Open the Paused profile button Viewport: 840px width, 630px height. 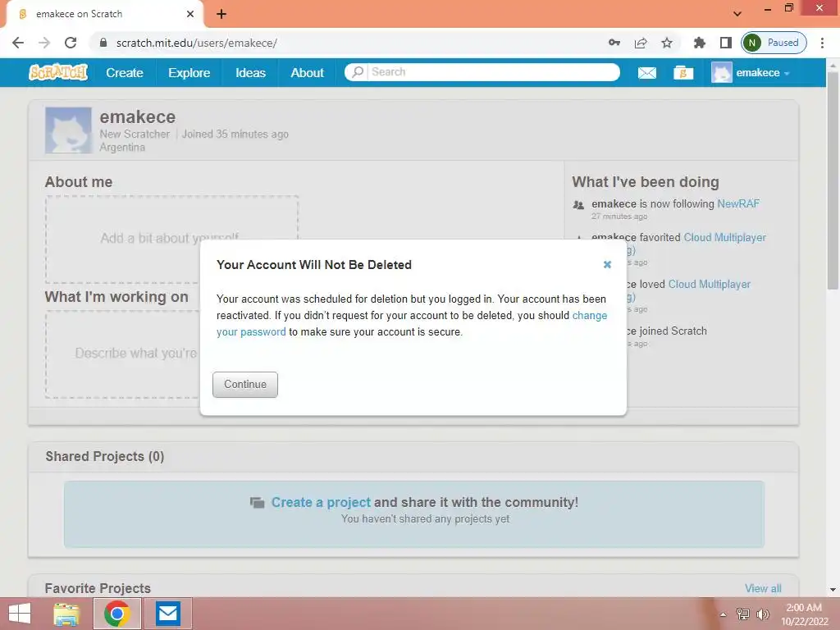click(x=774, y=43)
